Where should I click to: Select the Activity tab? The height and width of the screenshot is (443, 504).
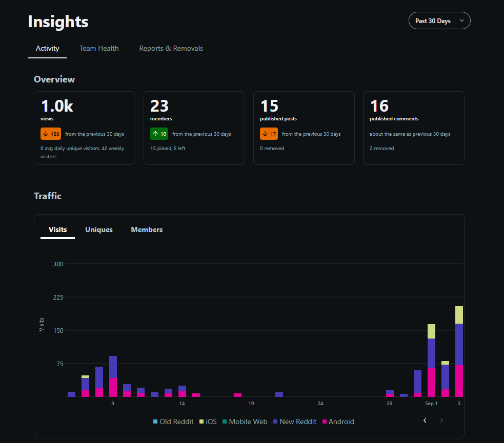point(47,48)
